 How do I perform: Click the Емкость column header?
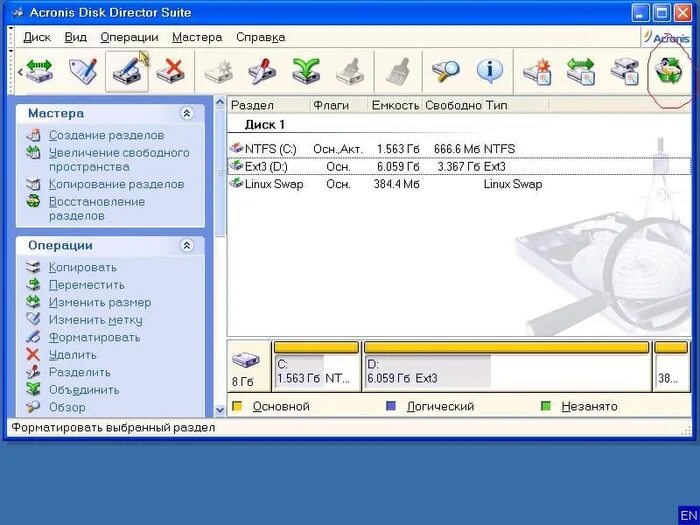(x=395, y=105)
